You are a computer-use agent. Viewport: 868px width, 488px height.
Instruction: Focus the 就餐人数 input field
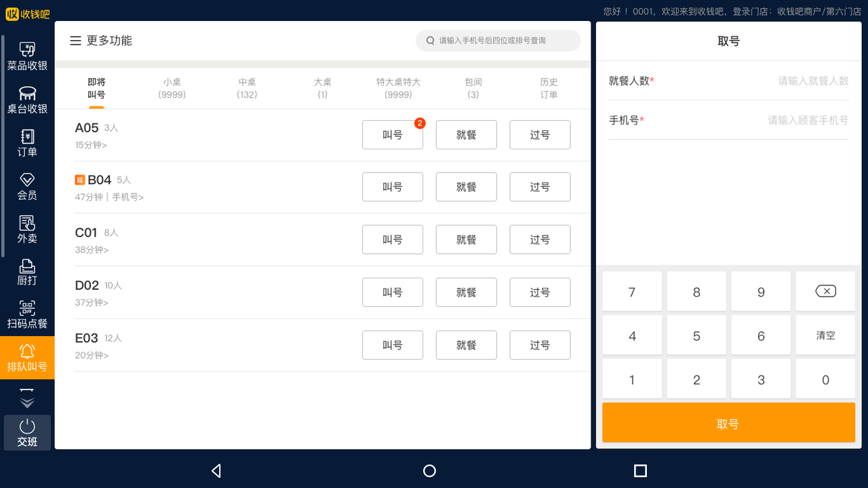[x=728, y=81]
